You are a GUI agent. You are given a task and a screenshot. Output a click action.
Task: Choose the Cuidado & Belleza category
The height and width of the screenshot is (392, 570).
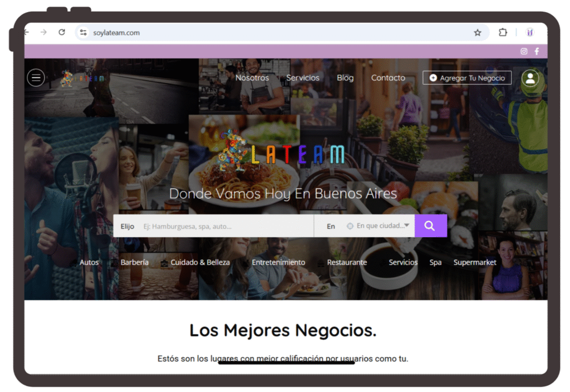click(x=200, y=262)
